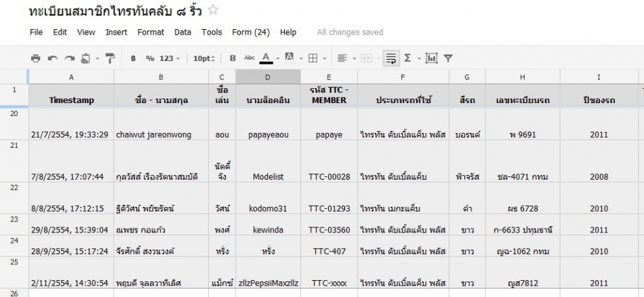Open the Format menu
This screenshot has height=297, width=644.
coord(150,32)
